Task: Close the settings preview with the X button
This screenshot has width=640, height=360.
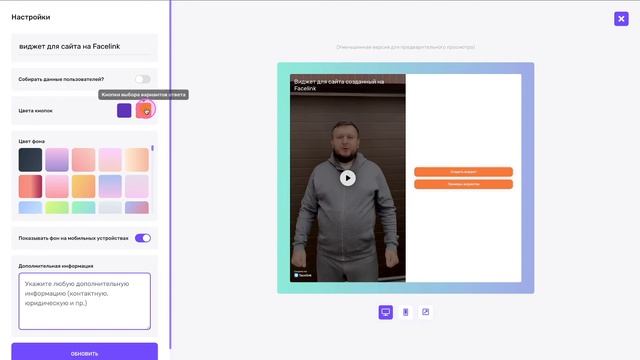Action: point(621,19)
